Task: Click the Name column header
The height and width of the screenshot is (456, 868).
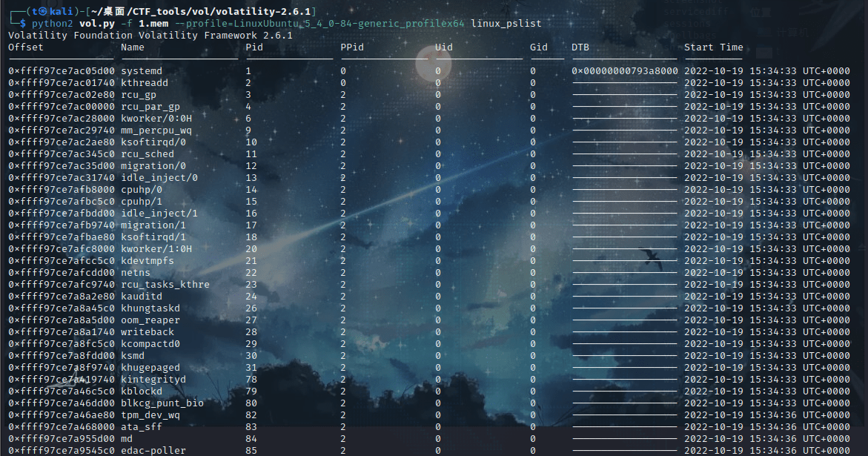Action: [x=133, y=47]
